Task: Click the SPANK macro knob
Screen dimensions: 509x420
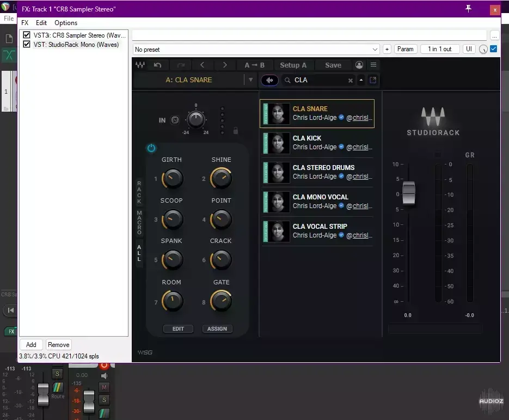Action: point(173,260)
